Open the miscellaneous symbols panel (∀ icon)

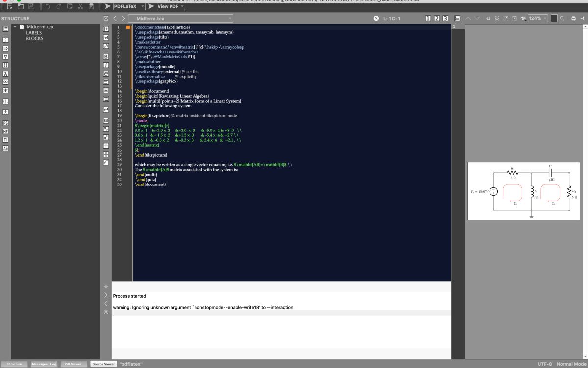click(x=5, y=57)
